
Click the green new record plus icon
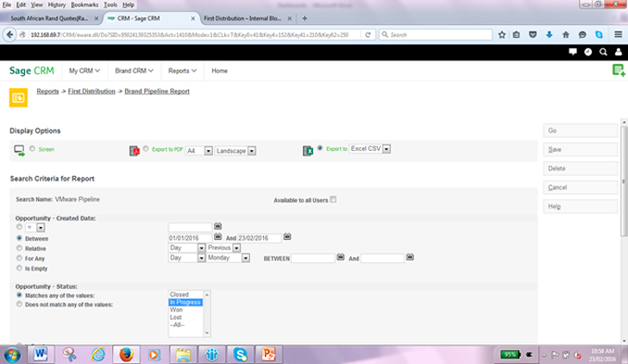[619, 71]
